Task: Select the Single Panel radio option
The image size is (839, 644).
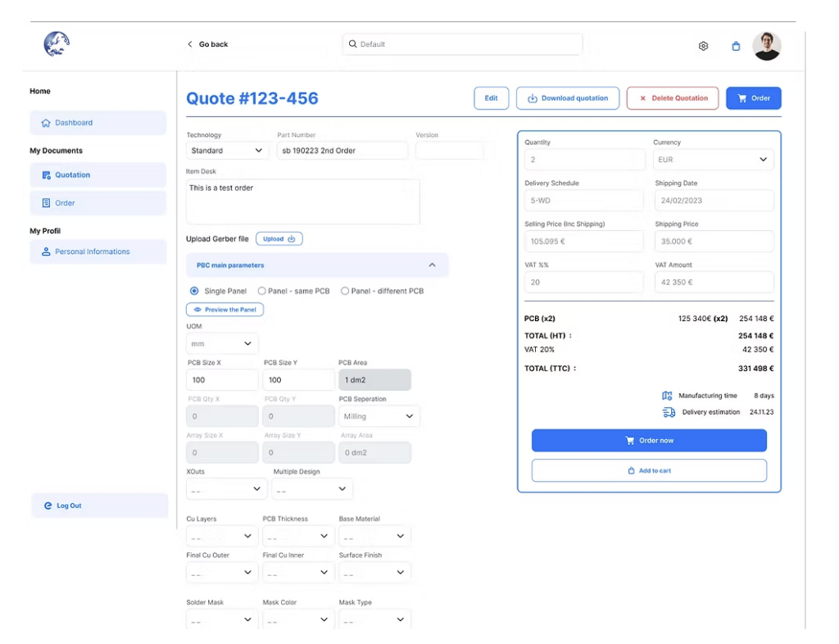Action: click(194, 291)
